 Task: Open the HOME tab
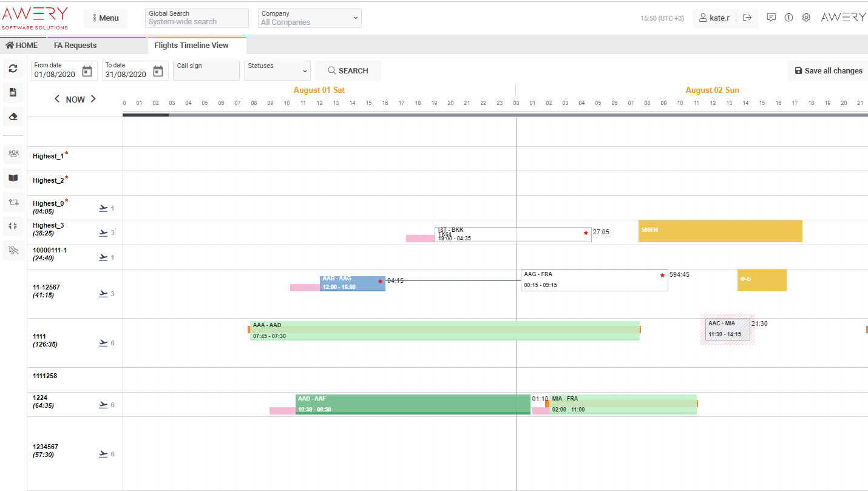pyautogui.click(x=22, y=46)
